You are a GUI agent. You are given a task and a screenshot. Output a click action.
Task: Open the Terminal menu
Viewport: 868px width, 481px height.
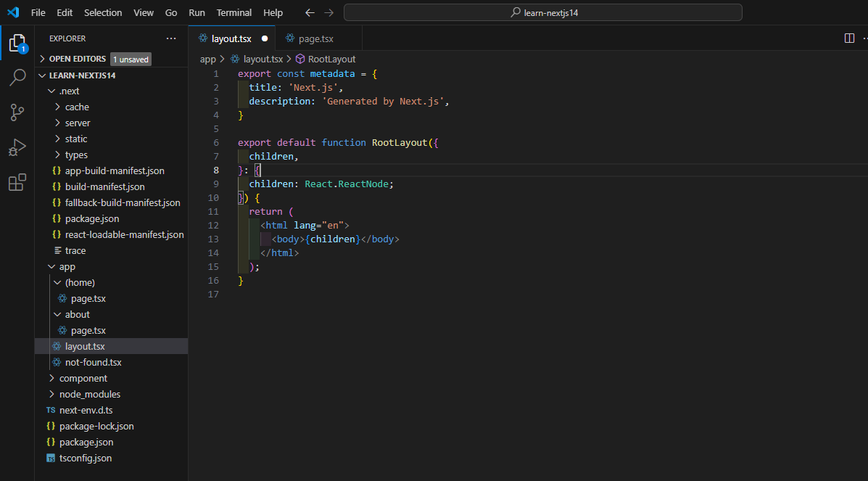point(233,13)
